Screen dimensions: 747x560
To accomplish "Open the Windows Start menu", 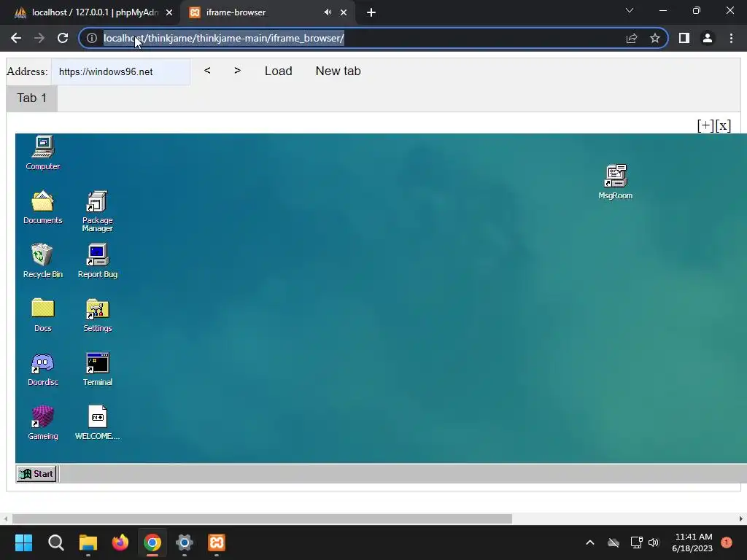I will coord(23,542).
